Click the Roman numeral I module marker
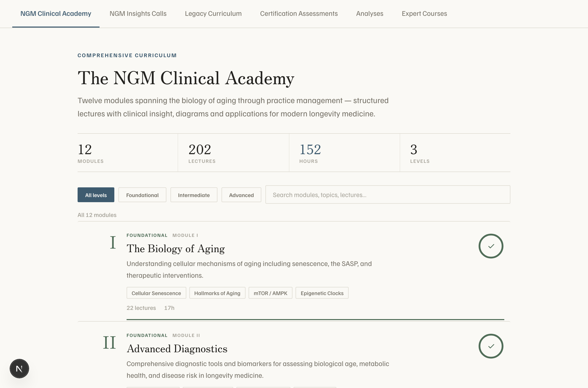The image size is (588, 388). click(113, 242)
